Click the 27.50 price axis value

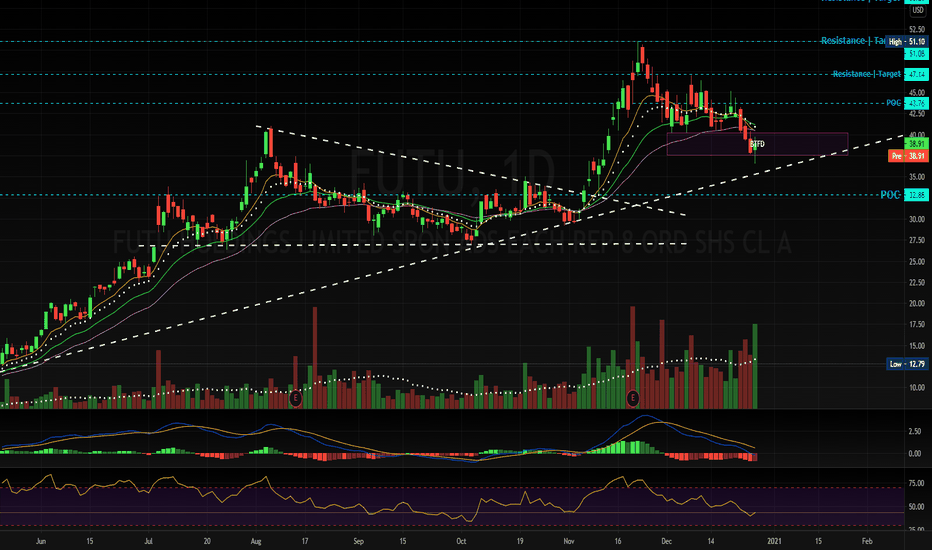[x=917, y=240]
